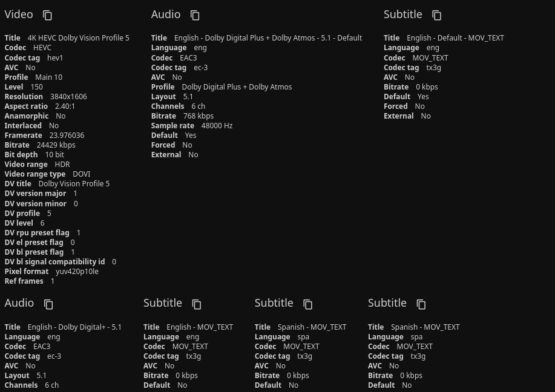
Task: Copy the non-default English subtitle info
Action: pyautogui.click(x=197, y=304)
